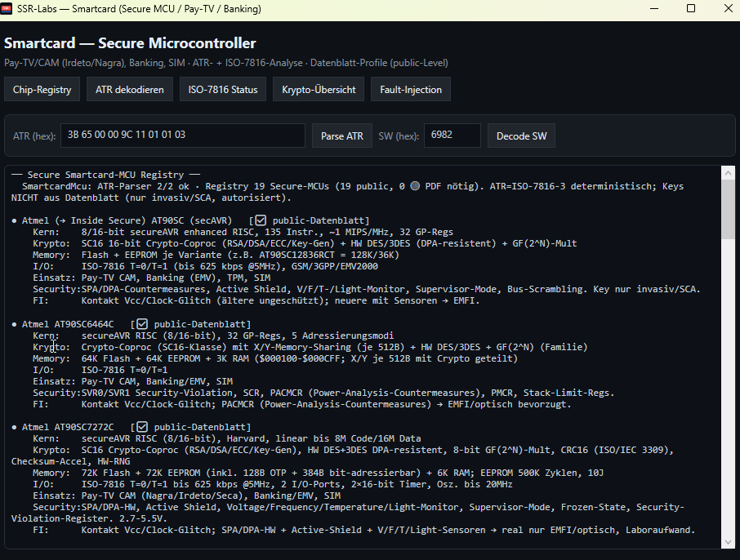The width and height of the screenshot is (740, 560).
Task: Click the entry title 'Atmel AT90SC7272C'
Action: click(68, 427)
